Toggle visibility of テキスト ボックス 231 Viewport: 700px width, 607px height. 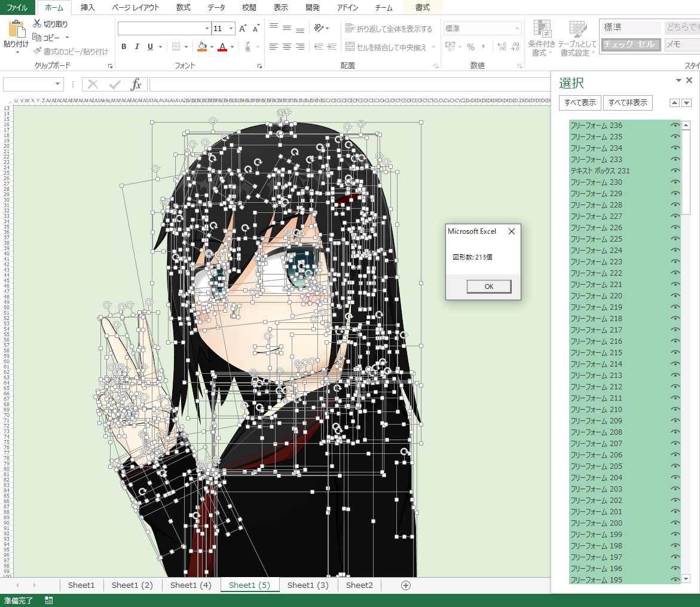(675, 171)
